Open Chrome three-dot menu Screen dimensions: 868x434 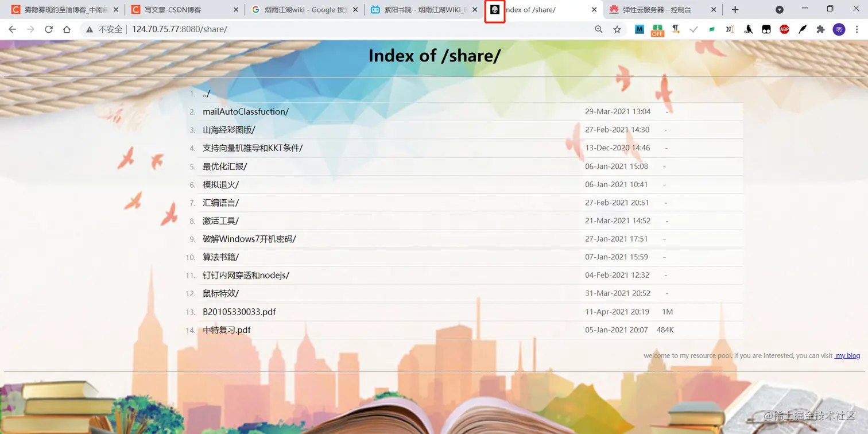point(857,29)
